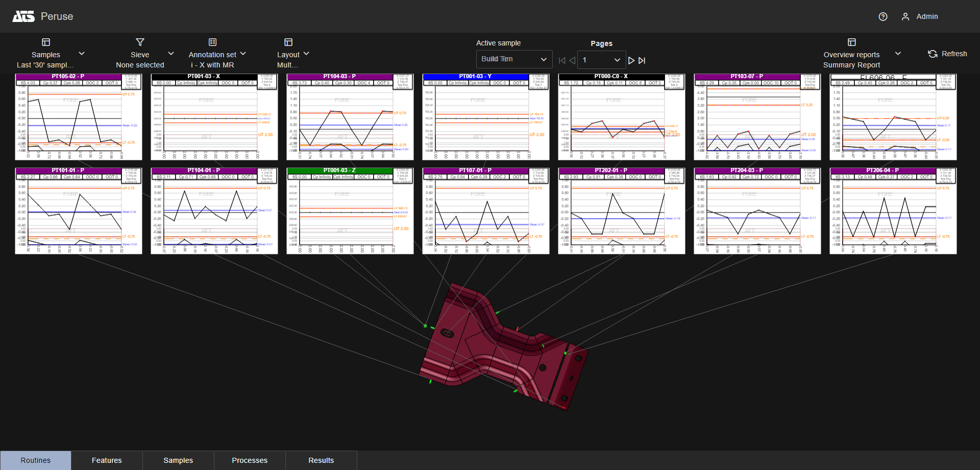Expand the Samples dropdown chevron
The height and width of the screenshot is (470, 980).
[x=82, y=54]
